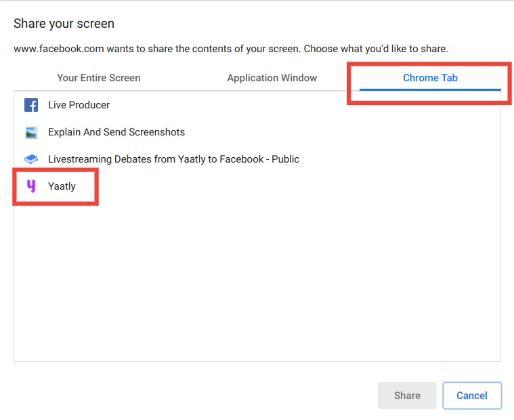
Task: Click the picture icon for Explain And Send Screenshots
Action: pos(31,132)
